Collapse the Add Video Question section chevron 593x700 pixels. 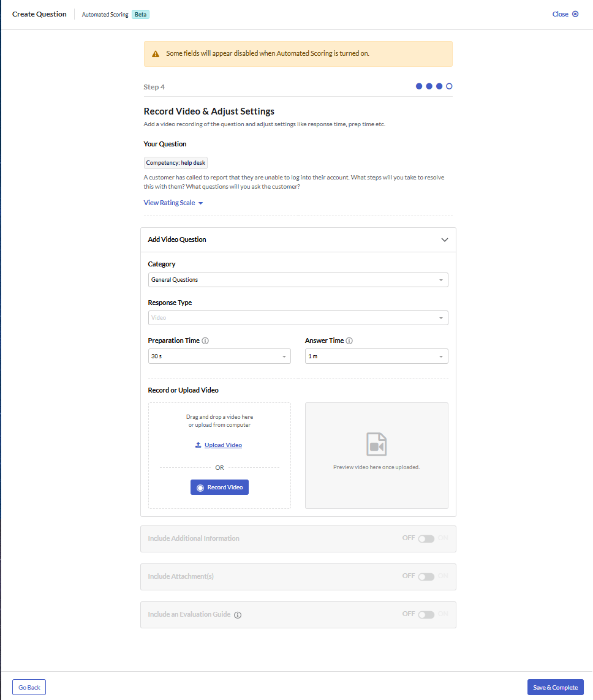444,239
